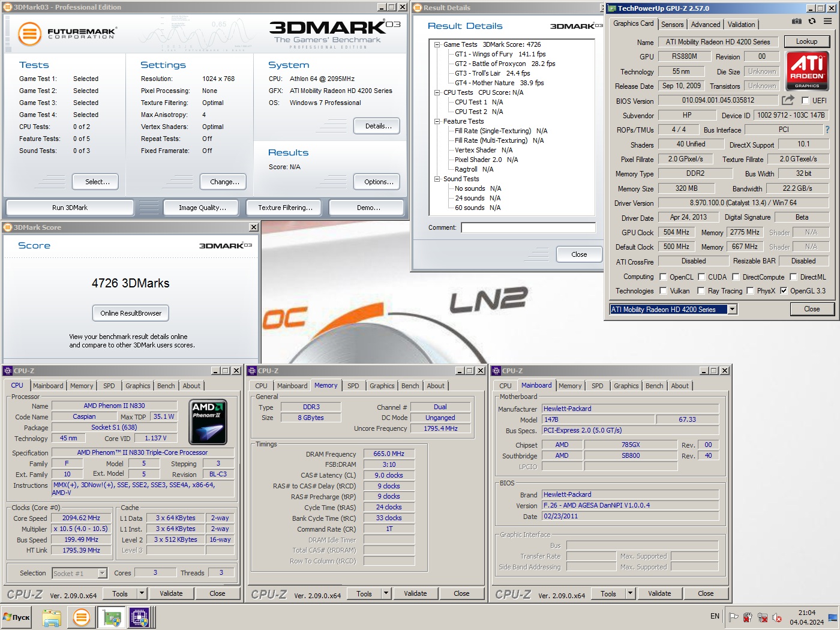Close the 3DMark Score window
840x630 pixels.
pos(254,227)
